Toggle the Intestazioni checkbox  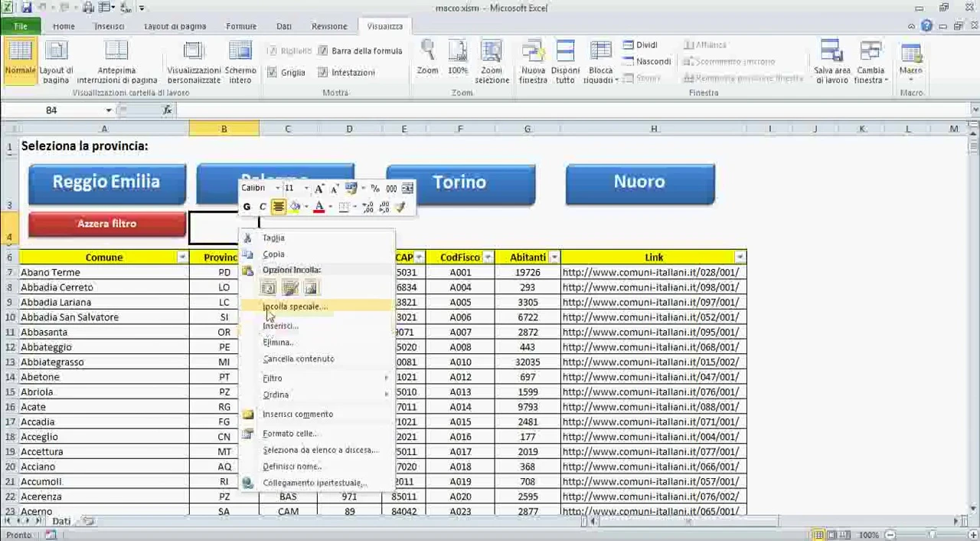[322, 72]
